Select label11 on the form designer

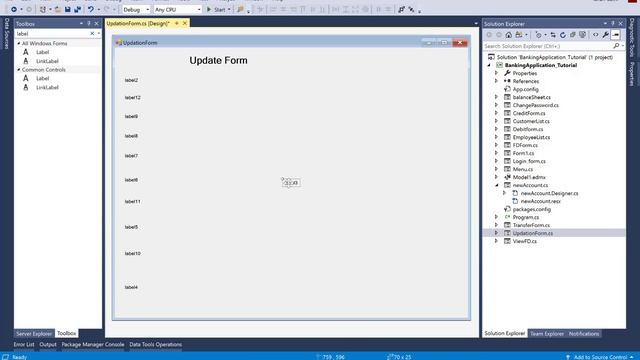[x=133, y=202]
